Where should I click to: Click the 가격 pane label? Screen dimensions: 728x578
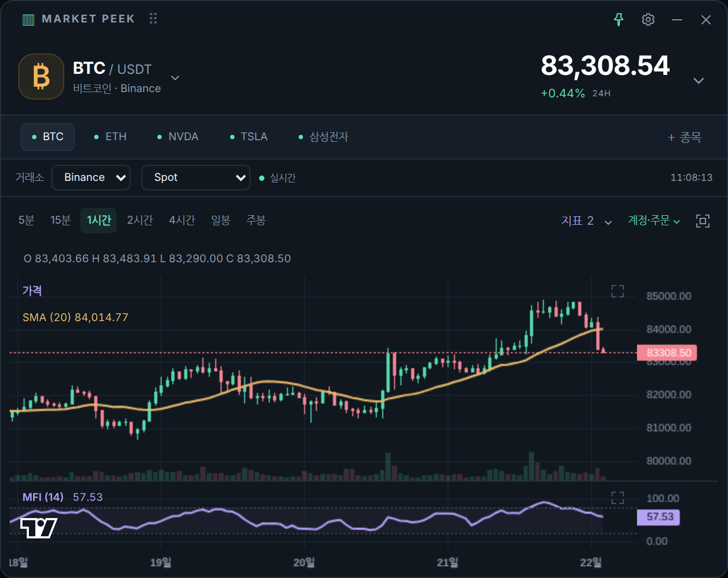pyautogui.click(x=32, y=291)
